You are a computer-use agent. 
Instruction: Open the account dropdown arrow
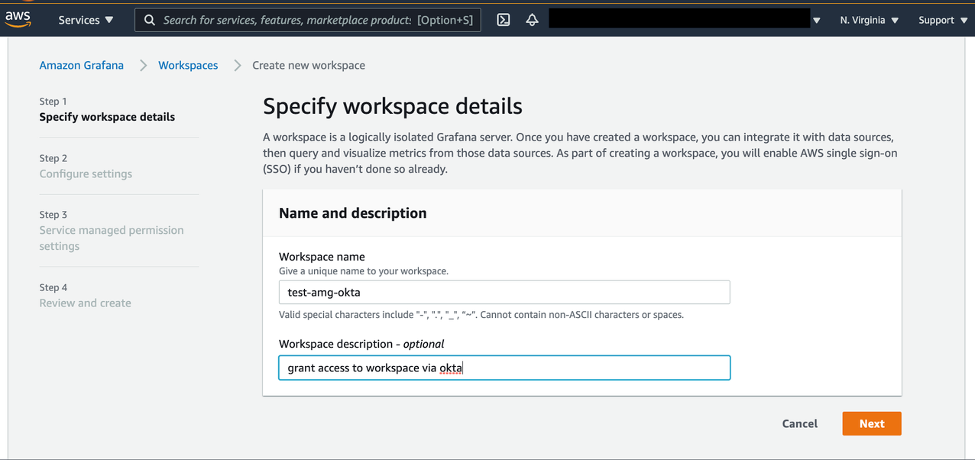(x=816, y=21)
